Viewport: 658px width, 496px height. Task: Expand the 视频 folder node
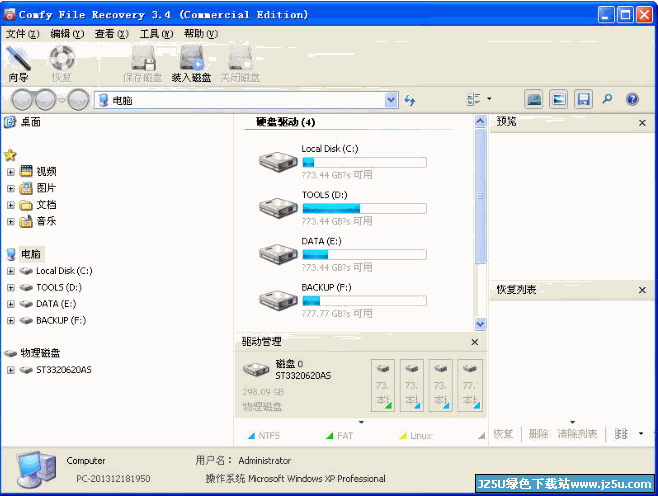tap(11, 172)
